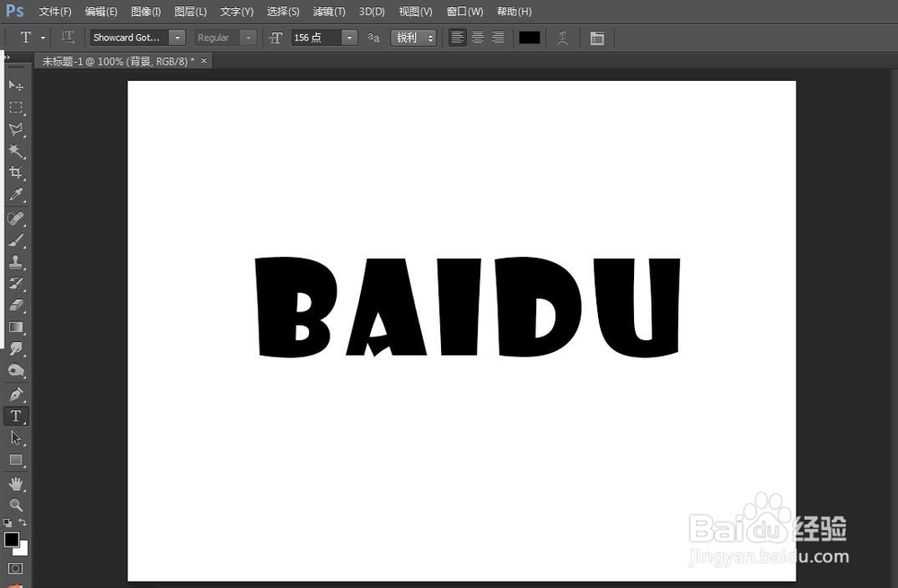Select the Brush tool
The width and height of the screenshot is (898, 588).
coord(15,240)
